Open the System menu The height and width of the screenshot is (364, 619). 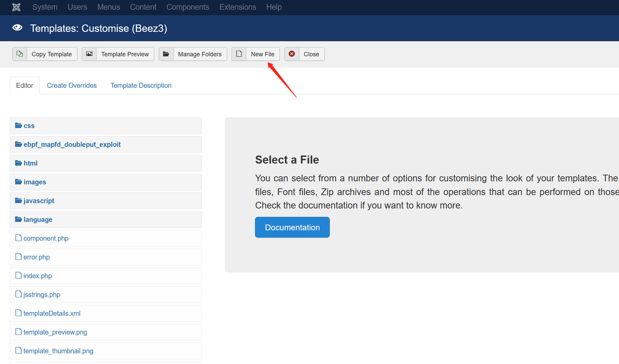(x=45, y=7)
